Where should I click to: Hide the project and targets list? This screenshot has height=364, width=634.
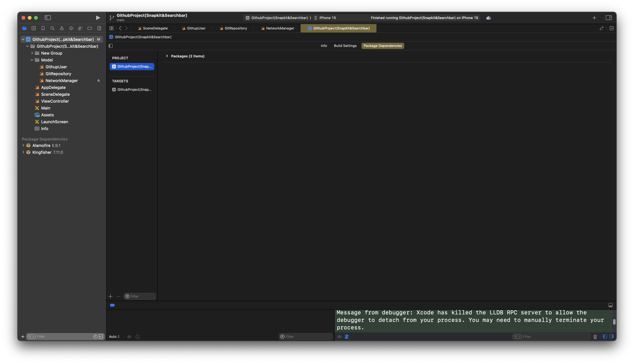(x=111, y=46)
